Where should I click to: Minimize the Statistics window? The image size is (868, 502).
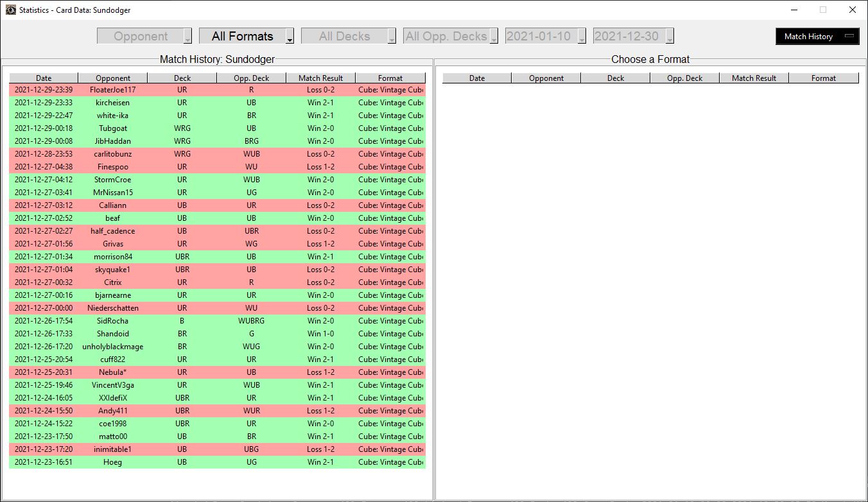(x=794, y=10)
